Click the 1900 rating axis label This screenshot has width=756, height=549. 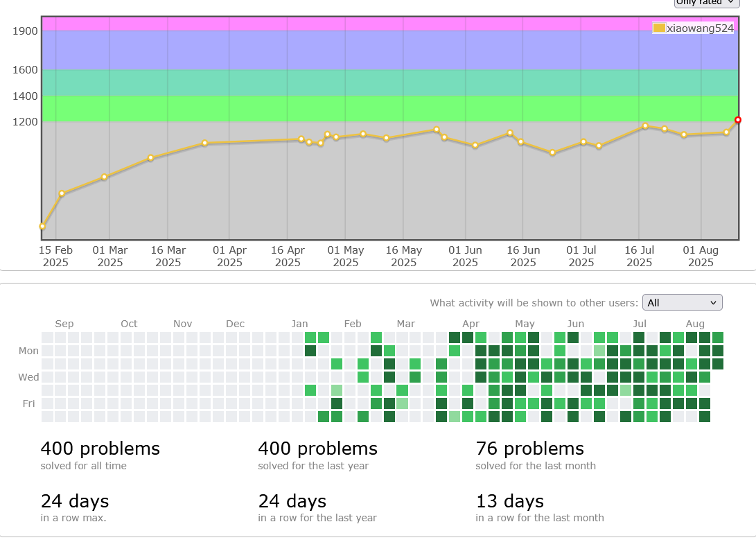(x=25, y=31)
